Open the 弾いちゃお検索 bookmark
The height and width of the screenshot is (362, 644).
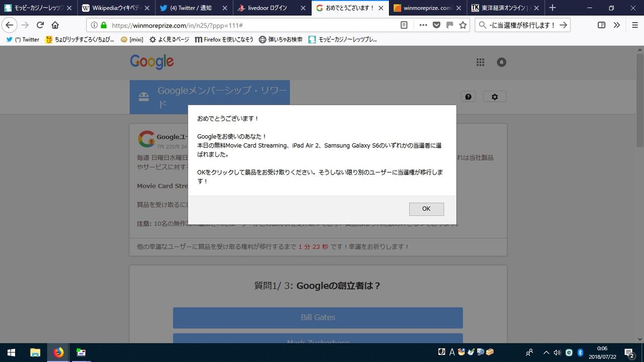281,39
